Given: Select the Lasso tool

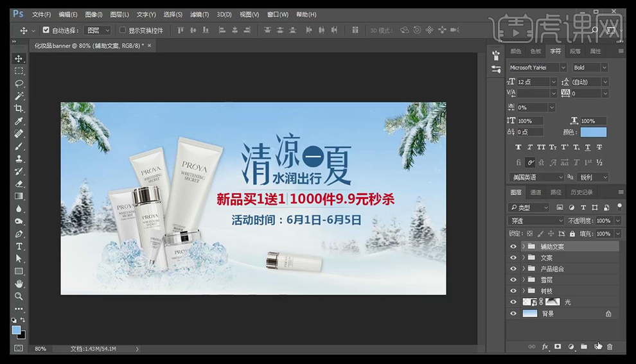Looking at the screenshot, I should (x=19, y=83).
